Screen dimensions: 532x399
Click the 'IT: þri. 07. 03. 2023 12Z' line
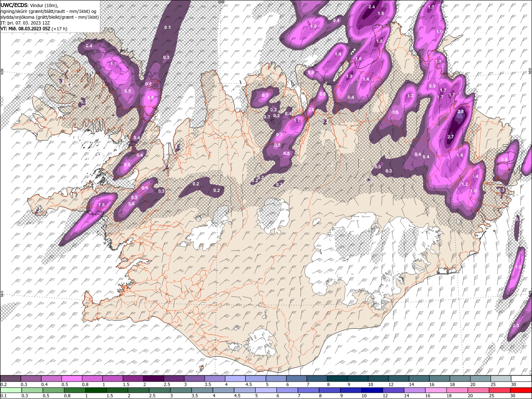tap(25, 22)
